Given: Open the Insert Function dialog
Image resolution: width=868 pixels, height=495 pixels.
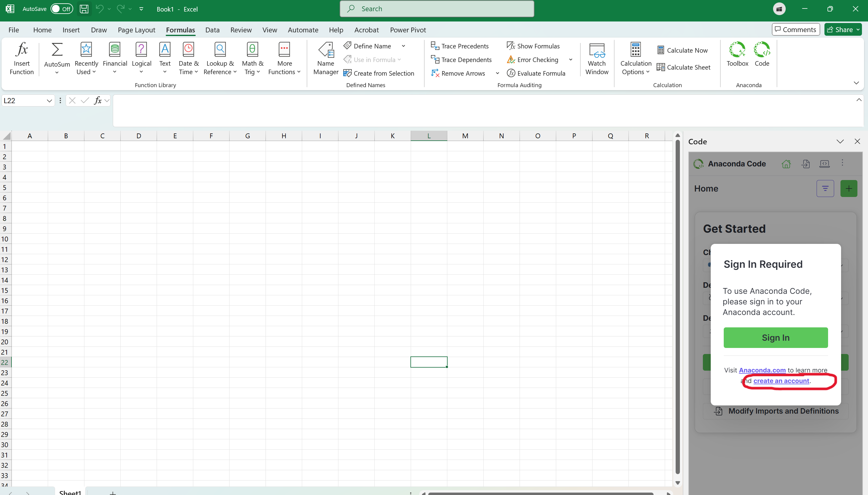Looking at the screenshot, I should [x=21, y=58].
